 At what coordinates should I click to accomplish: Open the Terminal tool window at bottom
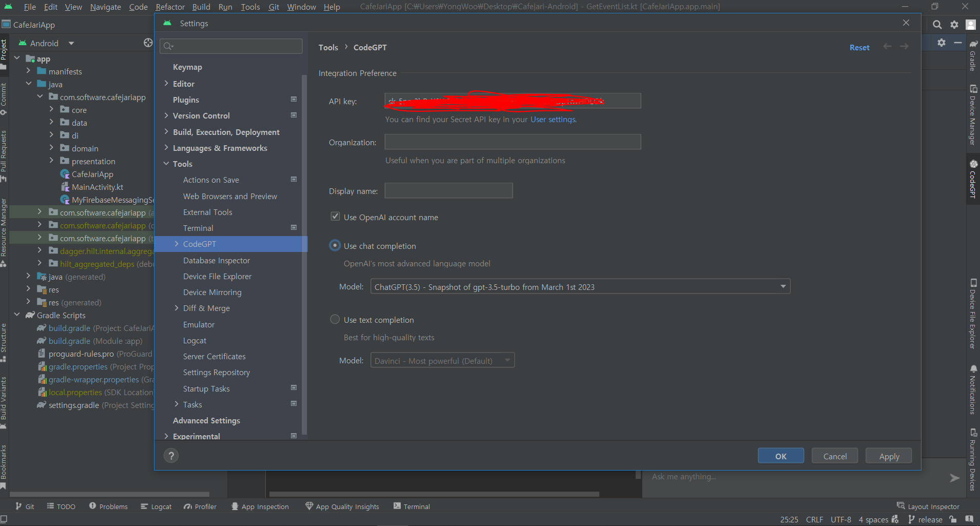point(411,506)
